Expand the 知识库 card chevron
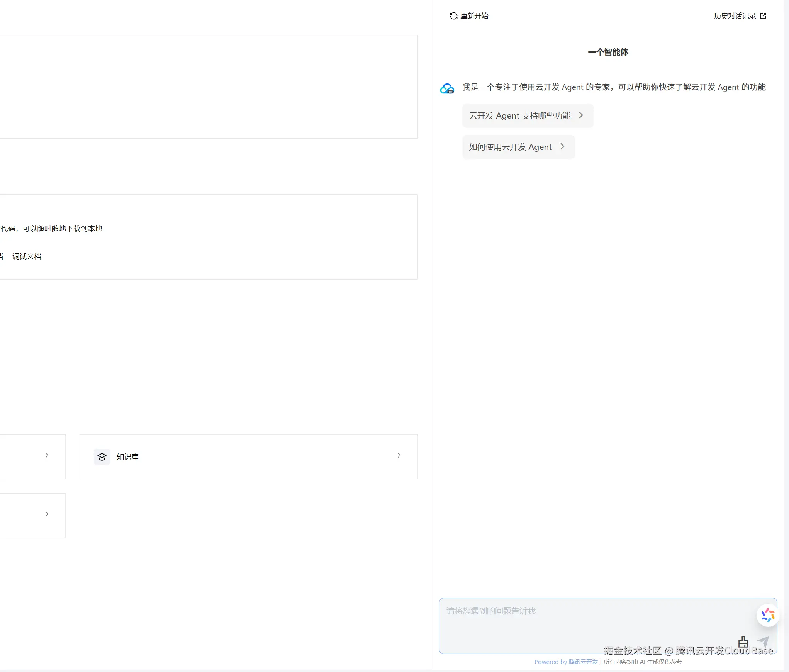789x672 pixels. 399,456
